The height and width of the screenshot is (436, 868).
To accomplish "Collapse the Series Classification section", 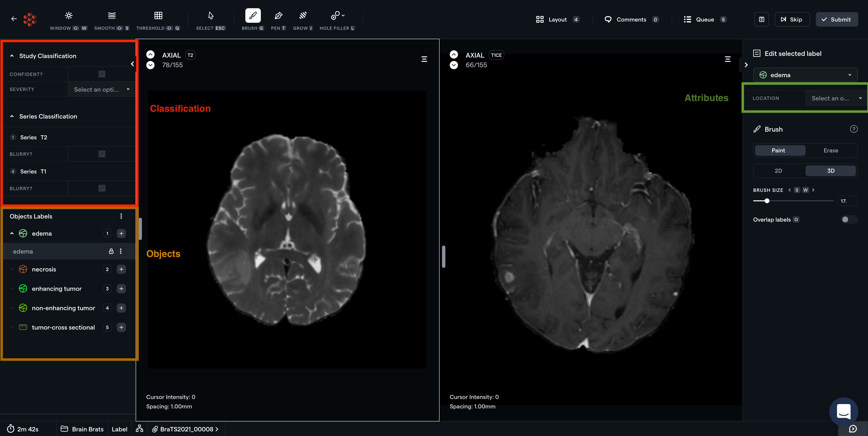I will tap(12, 116).
